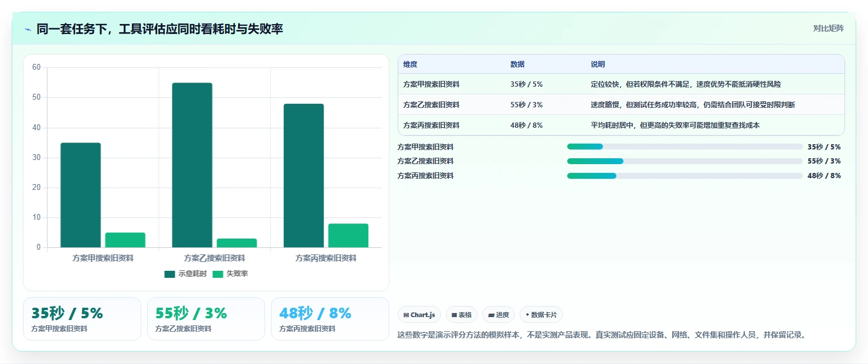Click the description starting with 定位较快
Viewport: 868px width, 364px height.
[x=686, y=84]
